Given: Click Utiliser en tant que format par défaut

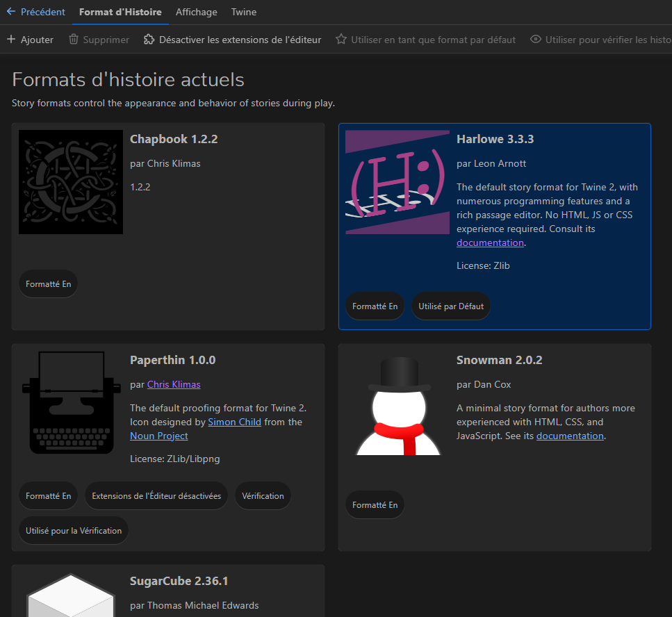Looking at the screenshot, I should coord(425,40).
